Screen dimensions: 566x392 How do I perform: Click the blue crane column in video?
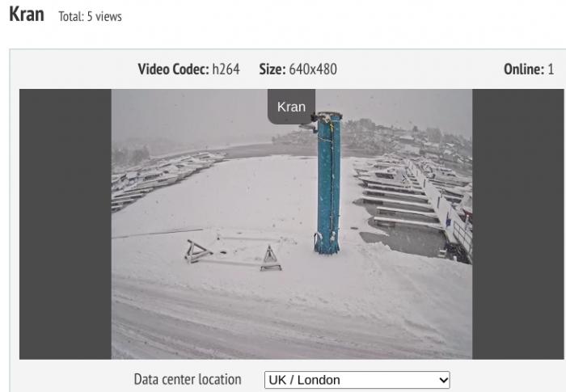[328, 183]
